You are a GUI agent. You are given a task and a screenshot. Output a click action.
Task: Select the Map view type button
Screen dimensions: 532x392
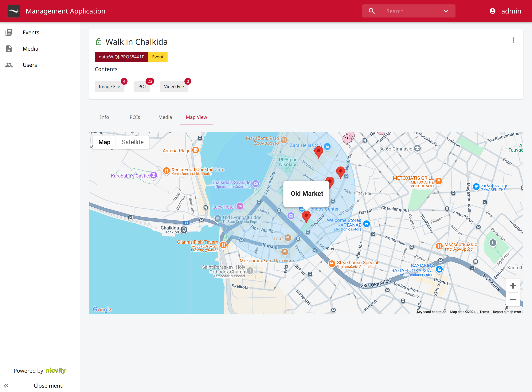coord(104,142)
